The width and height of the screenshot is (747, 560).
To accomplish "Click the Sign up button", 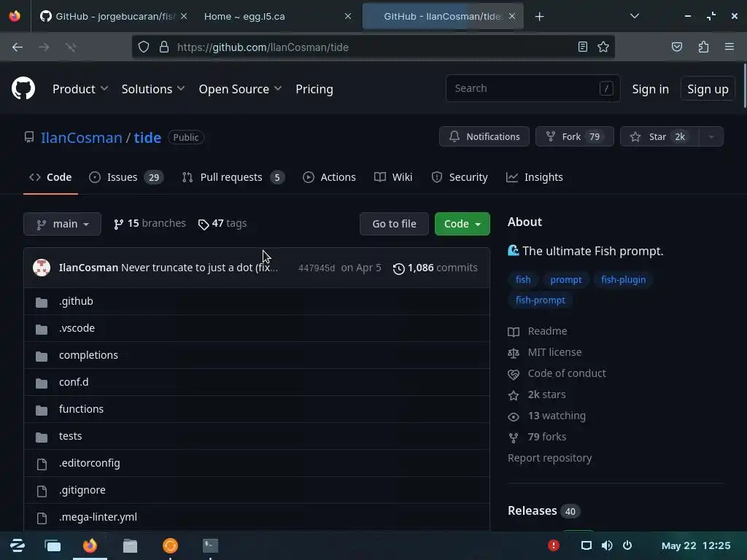I will (x=708, y=89).
